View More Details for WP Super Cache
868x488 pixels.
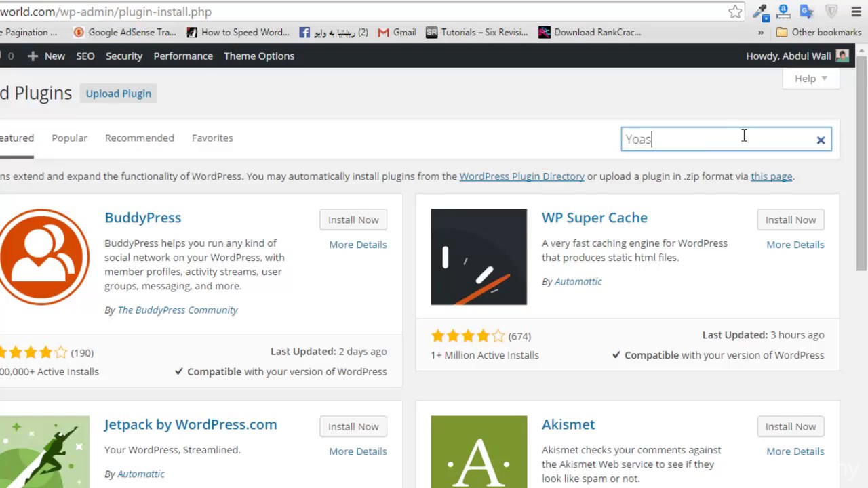795,245
